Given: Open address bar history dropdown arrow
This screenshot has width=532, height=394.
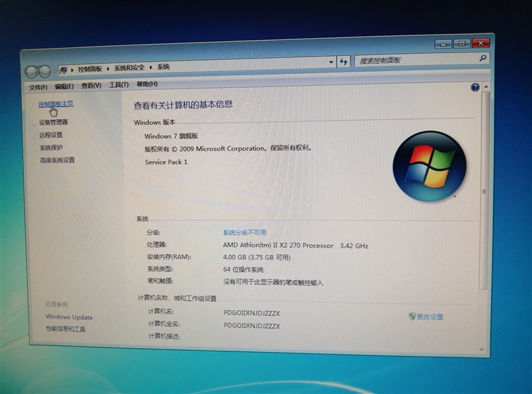Looking at the screenshot, I should point(331,62).
